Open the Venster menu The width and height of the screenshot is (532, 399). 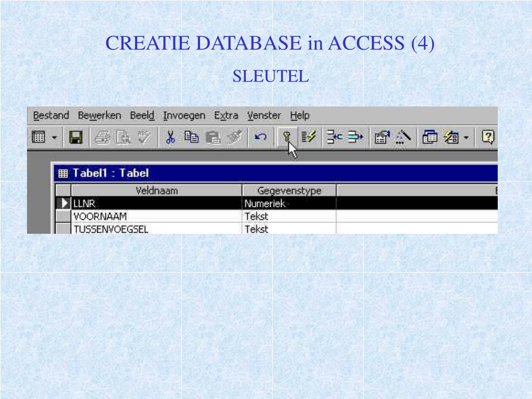point(264,115)
